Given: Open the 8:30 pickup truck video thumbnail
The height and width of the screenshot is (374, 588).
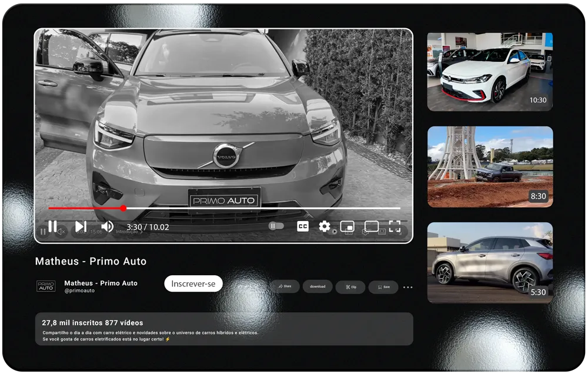Looking at the screenshot, I should (x=490, y=167).
